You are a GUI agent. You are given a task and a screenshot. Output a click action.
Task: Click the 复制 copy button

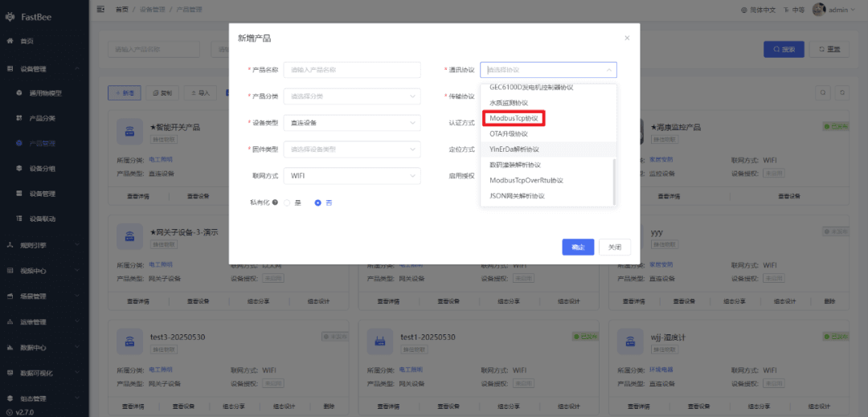click(x=162, y=93)
